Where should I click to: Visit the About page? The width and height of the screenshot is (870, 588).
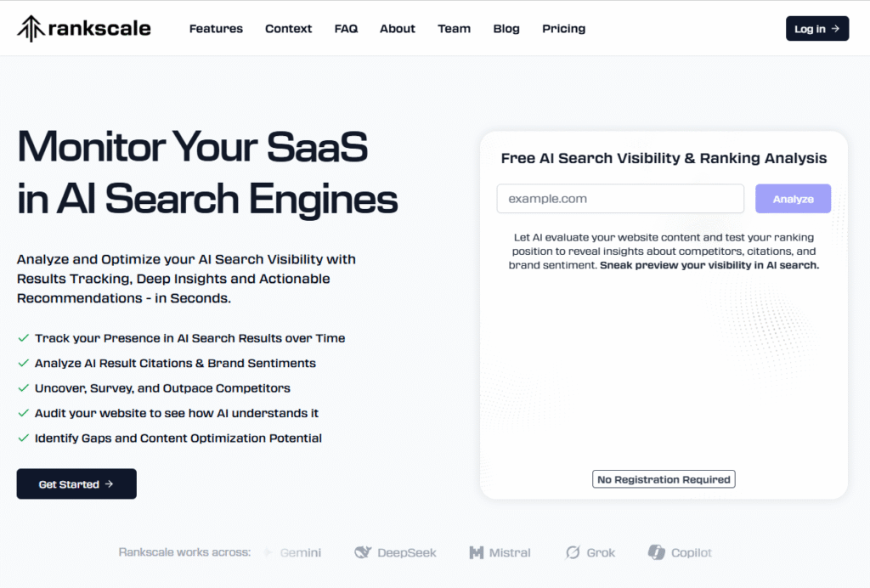point(398,28)
